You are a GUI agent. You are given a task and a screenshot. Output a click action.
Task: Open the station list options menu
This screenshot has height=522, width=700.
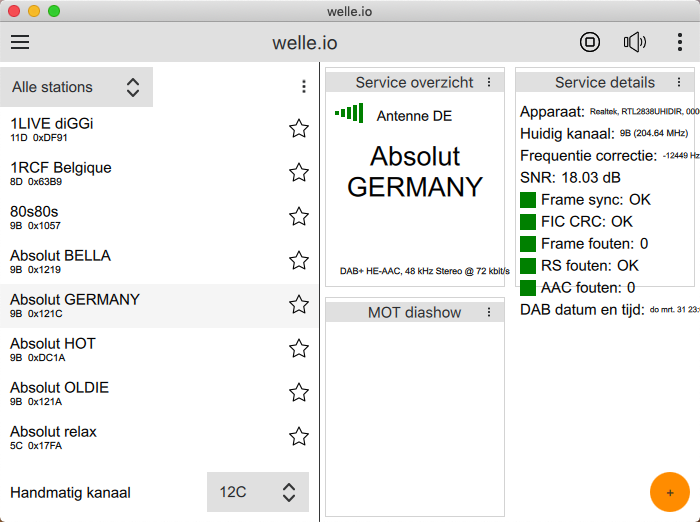tap(304, 87)
